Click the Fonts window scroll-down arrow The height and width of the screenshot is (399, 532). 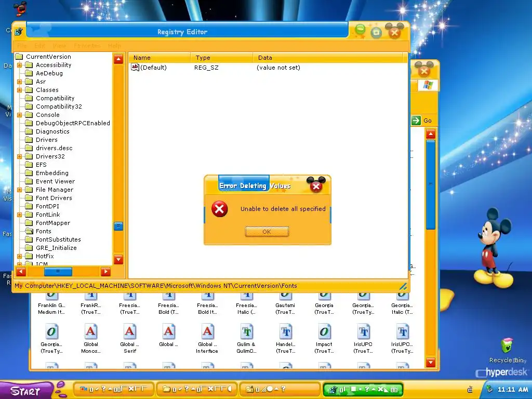(x=431, y=362)
